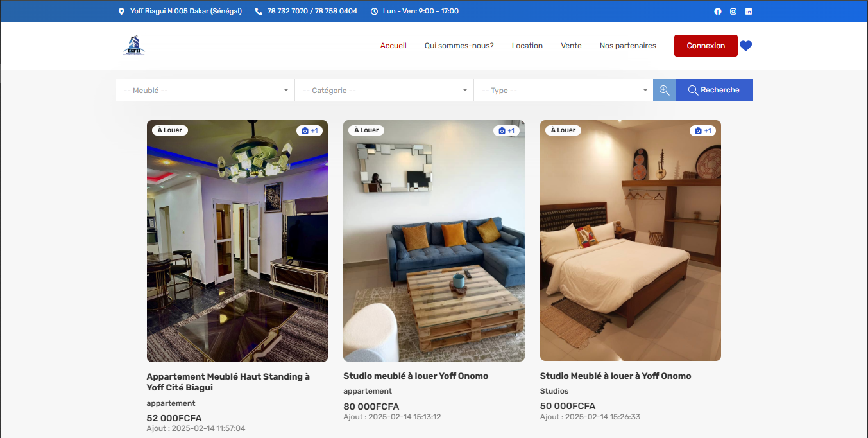
Task: Open the Meublé dropdown
Action: 205,91
